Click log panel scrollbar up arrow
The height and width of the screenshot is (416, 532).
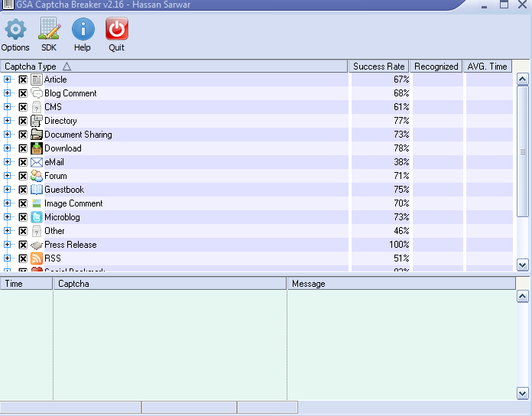(x=523, y=297)
